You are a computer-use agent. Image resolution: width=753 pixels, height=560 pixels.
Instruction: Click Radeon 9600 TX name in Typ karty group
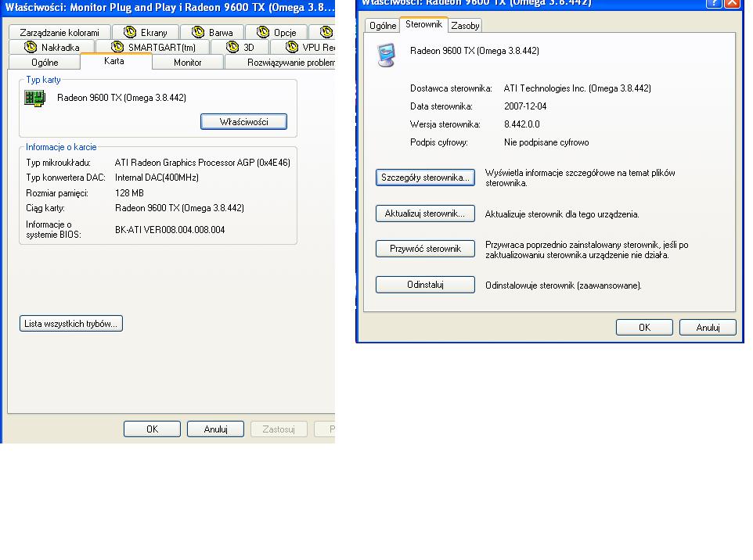[x=121, y=98]
